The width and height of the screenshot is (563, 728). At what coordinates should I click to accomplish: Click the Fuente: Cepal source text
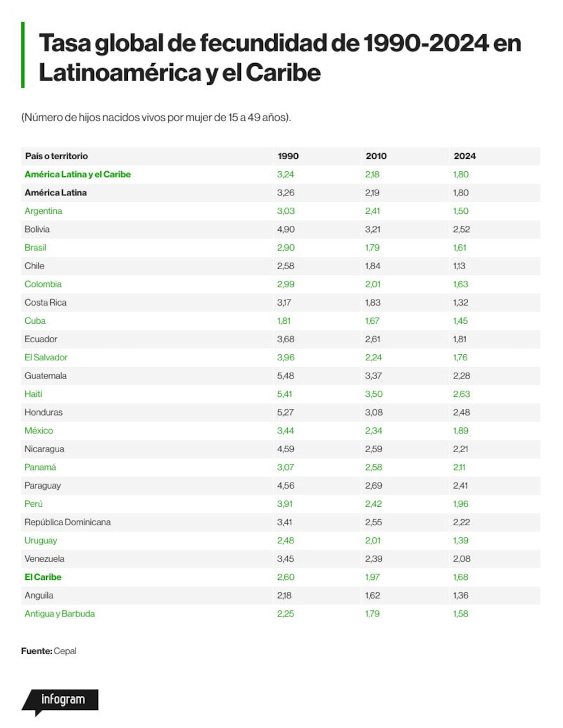[x=49, y=651]
